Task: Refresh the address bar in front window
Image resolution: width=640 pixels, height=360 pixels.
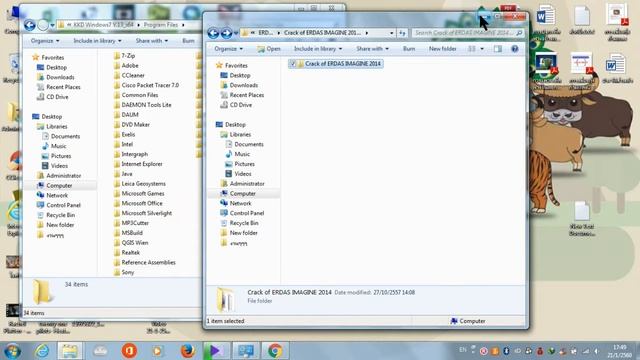Action: tap(402, 33)
